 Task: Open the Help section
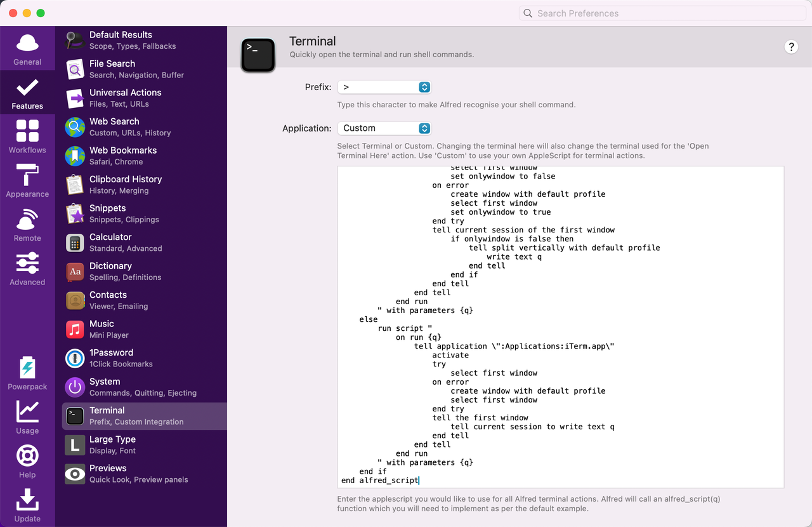coord(27,461)
